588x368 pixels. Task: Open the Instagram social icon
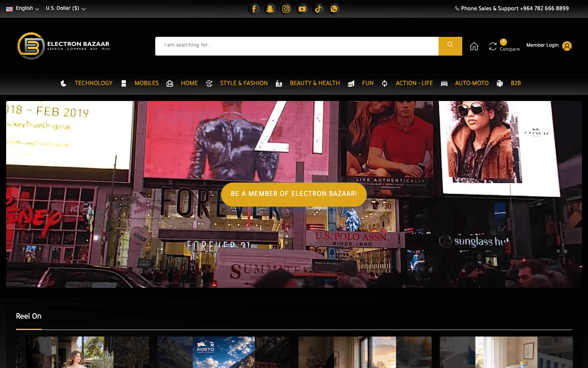click(x=286, y=9)
